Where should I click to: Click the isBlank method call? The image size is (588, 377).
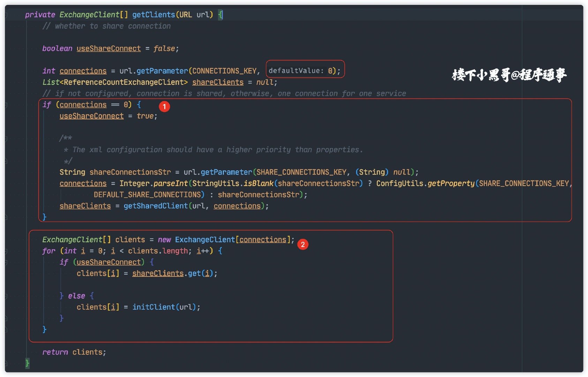click(x=258, y=184)
